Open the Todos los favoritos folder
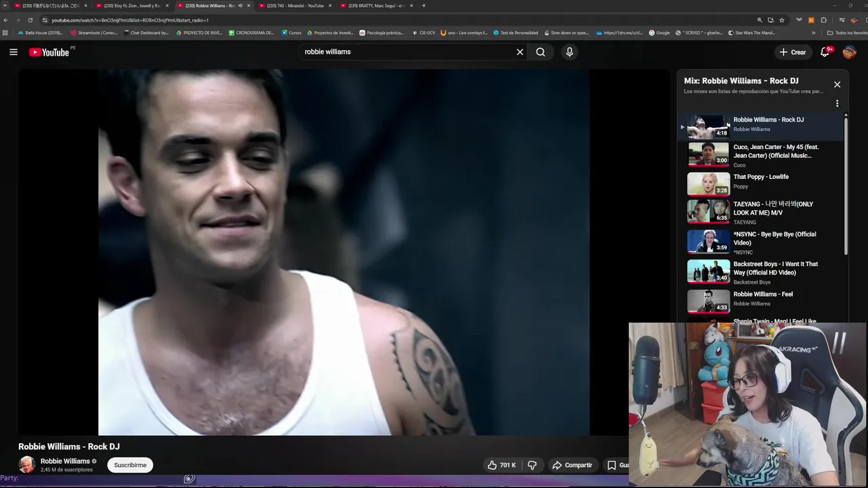The height and width of the screenshot is (488, 868). [847, 33]
